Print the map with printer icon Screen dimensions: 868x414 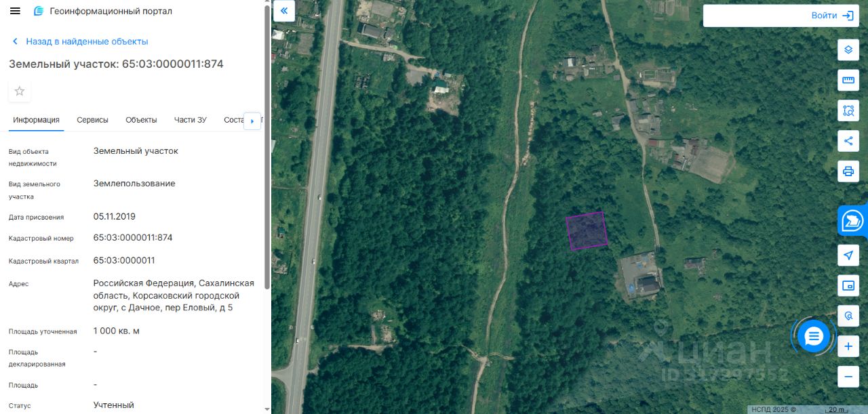click(848, 171)
